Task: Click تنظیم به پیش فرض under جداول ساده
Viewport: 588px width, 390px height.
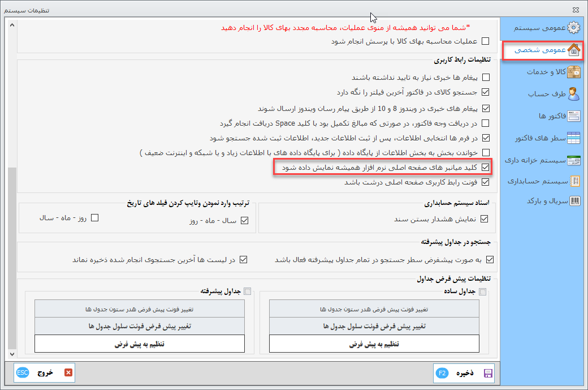Action: (x=374, y=344)
